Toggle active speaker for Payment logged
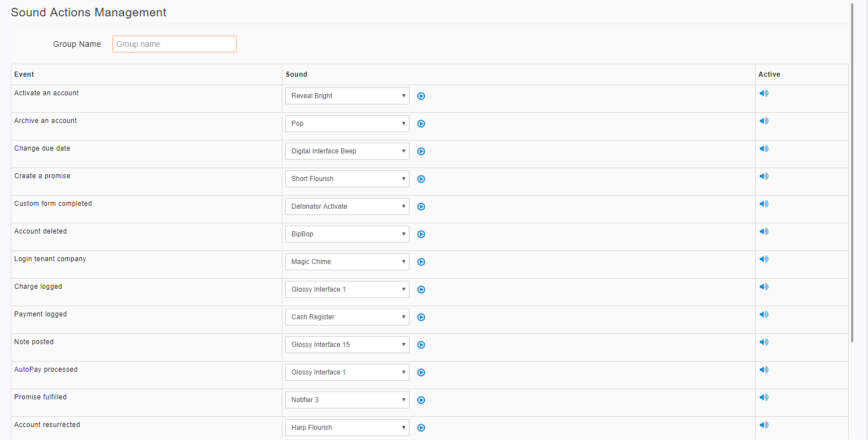Viewport: 868px width, 440px height. (x=764, y=314)
